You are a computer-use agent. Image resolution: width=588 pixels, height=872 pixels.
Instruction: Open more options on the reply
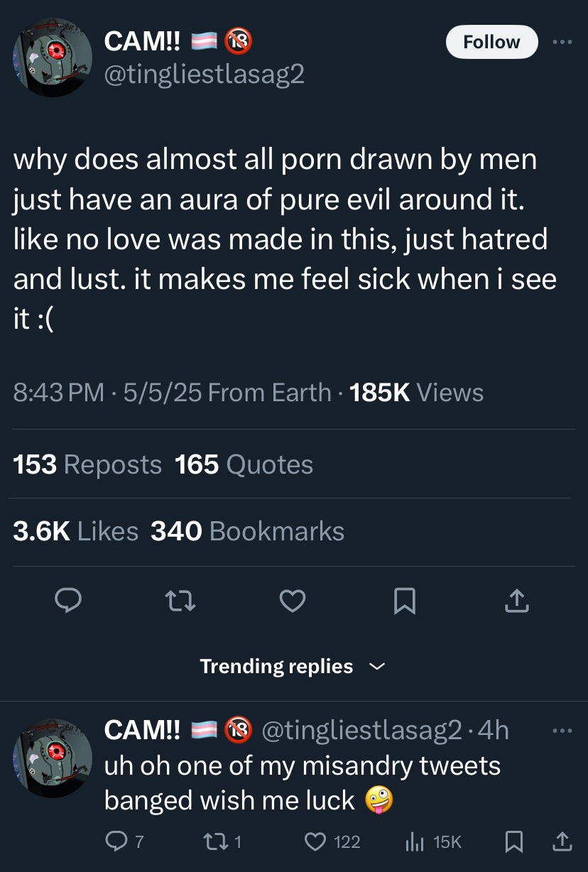point(562,730)
